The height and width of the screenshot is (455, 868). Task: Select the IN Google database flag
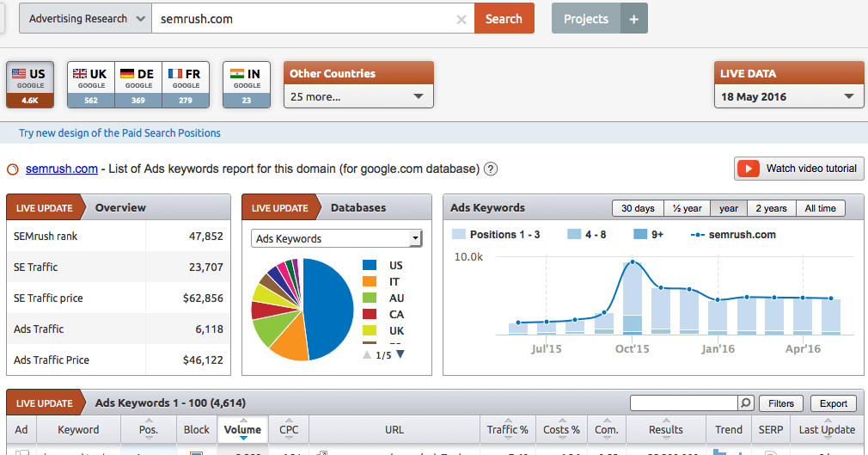(x=247, y=84)
